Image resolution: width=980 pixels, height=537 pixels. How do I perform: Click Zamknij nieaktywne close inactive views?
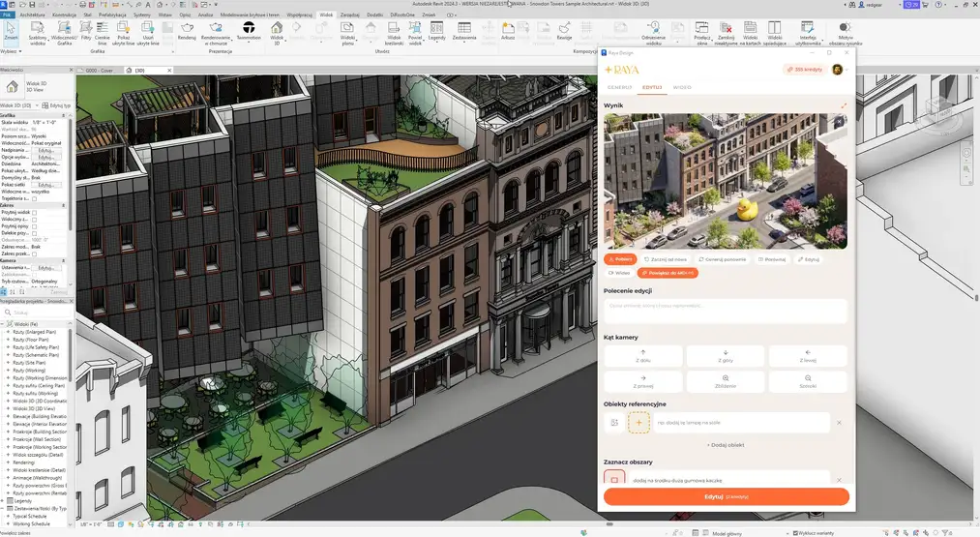coord(726,33)
